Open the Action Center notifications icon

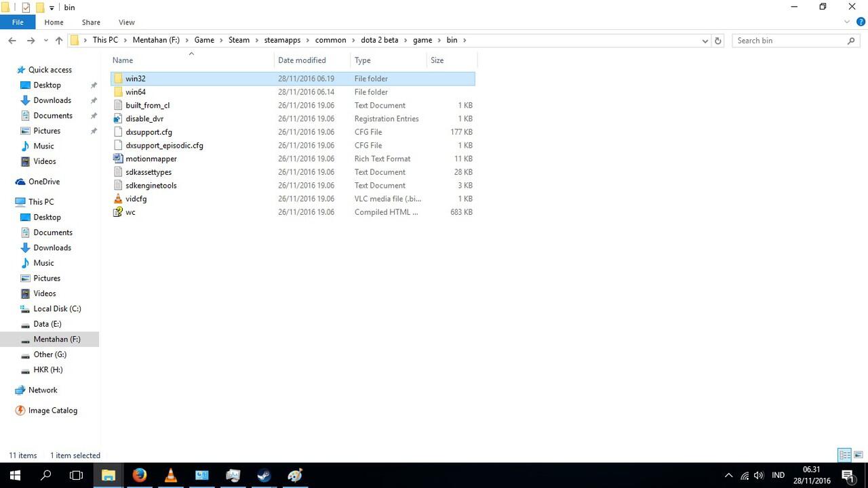click(x=848, y=476)
